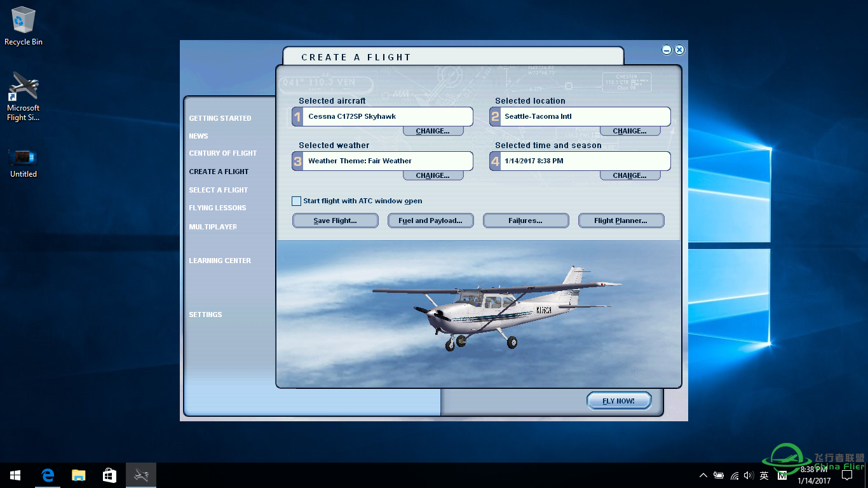Image resolution: width=868 pixels, height=488 pixels.
Task: Open the Action Center notifications icon
Action: pyautogui.click(x=848, y=475)
